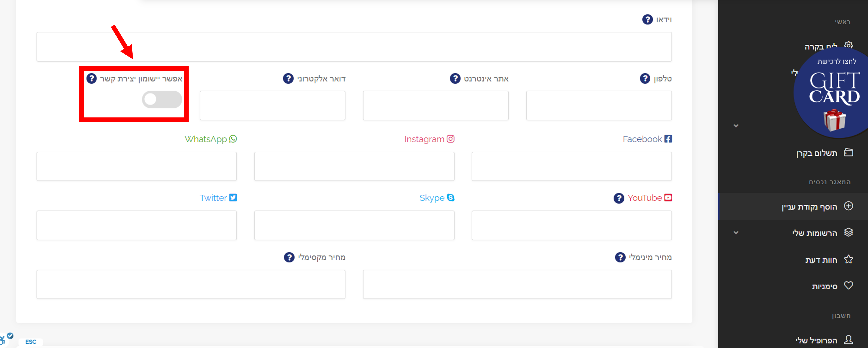Go to סימניות in sidebar

coord(824,286)
